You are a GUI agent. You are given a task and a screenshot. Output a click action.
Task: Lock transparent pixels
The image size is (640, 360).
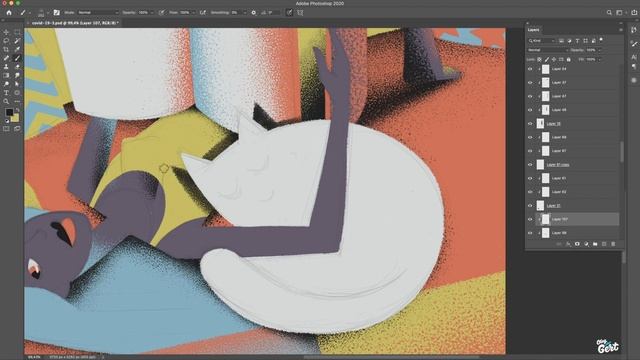539,60
